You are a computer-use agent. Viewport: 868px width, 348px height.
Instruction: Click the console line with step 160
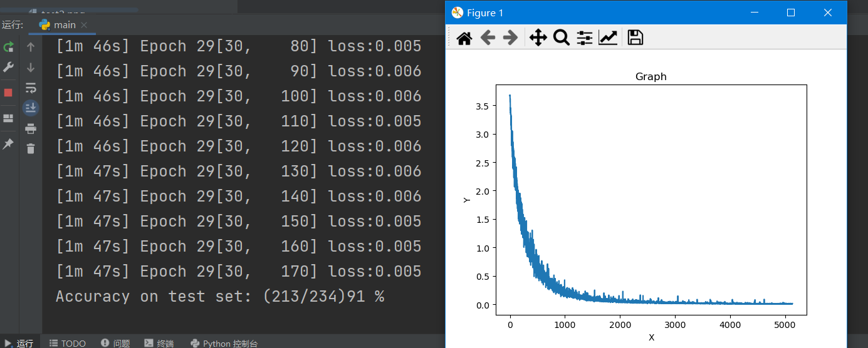point(239,247)
